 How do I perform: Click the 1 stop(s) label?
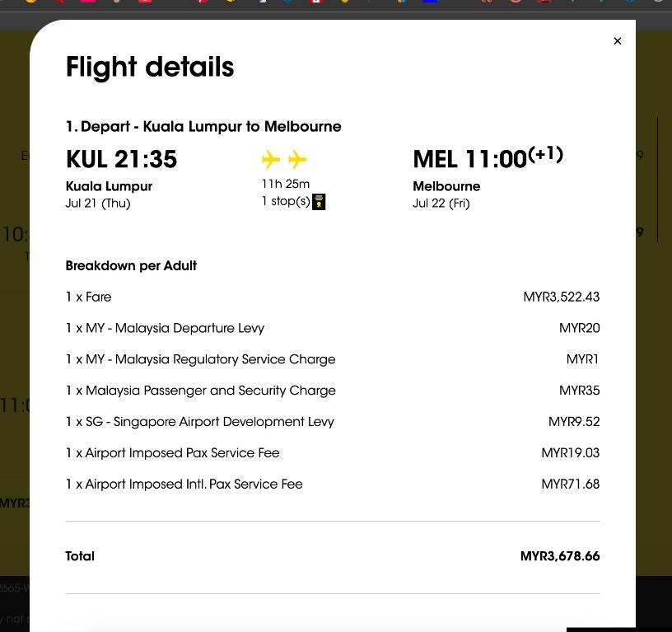click(286, 201)
